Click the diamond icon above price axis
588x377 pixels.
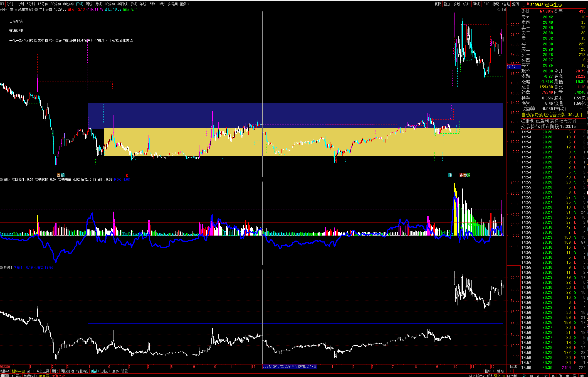pyautogui.click(x=499, y=10)
